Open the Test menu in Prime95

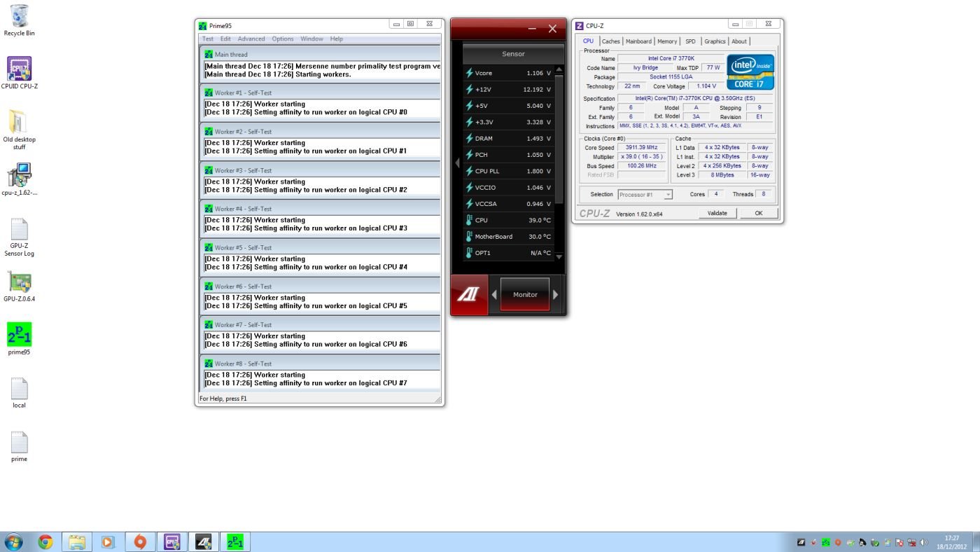[x=208, y=39]
